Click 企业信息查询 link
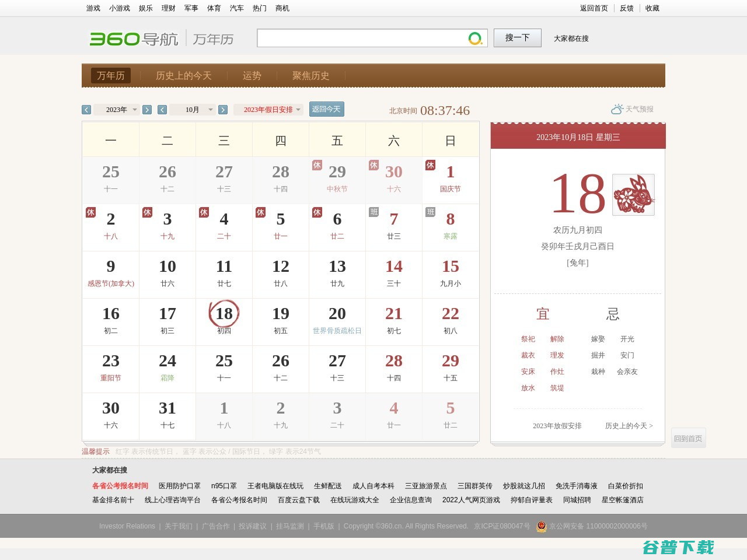Image resolution: width=747 pixels, height=560 pixels. (x=411, y=500)
